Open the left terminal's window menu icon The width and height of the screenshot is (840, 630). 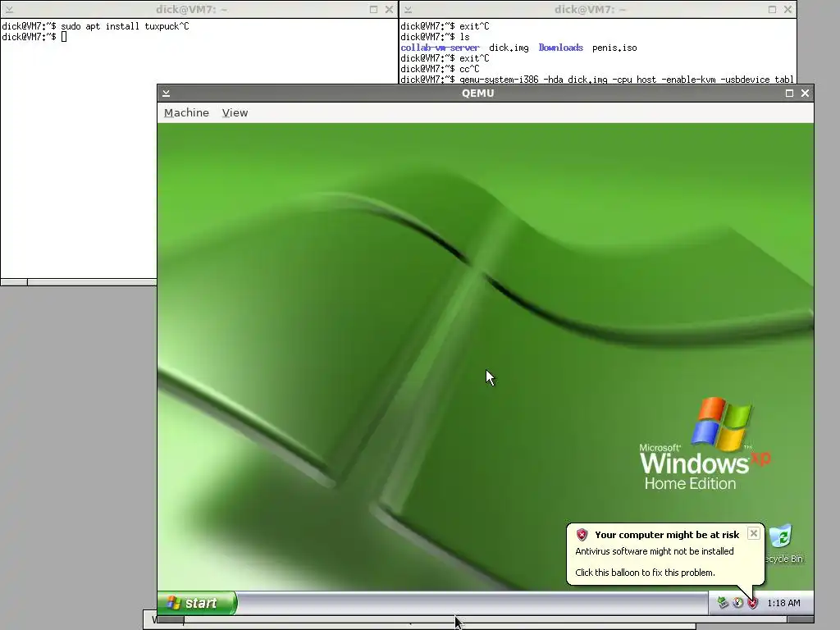tap(9, 10)
